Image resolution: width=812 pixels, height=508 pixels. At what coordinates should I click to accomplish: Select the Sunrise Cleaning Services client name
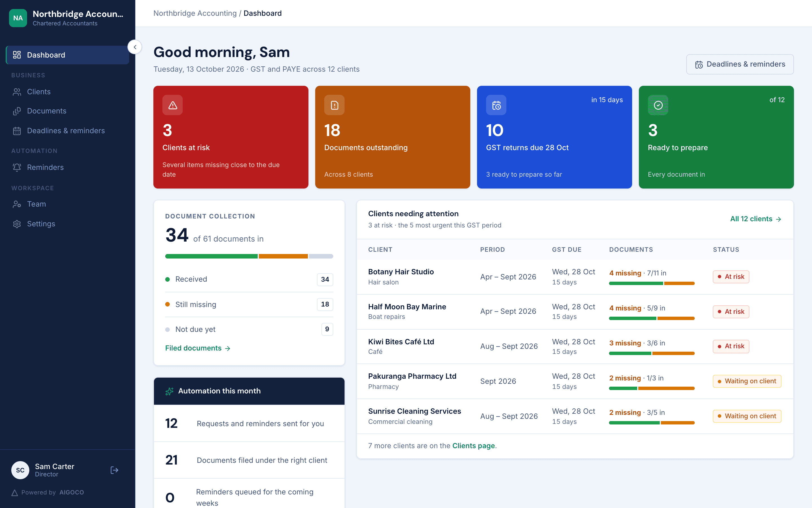tap(414, 411)
